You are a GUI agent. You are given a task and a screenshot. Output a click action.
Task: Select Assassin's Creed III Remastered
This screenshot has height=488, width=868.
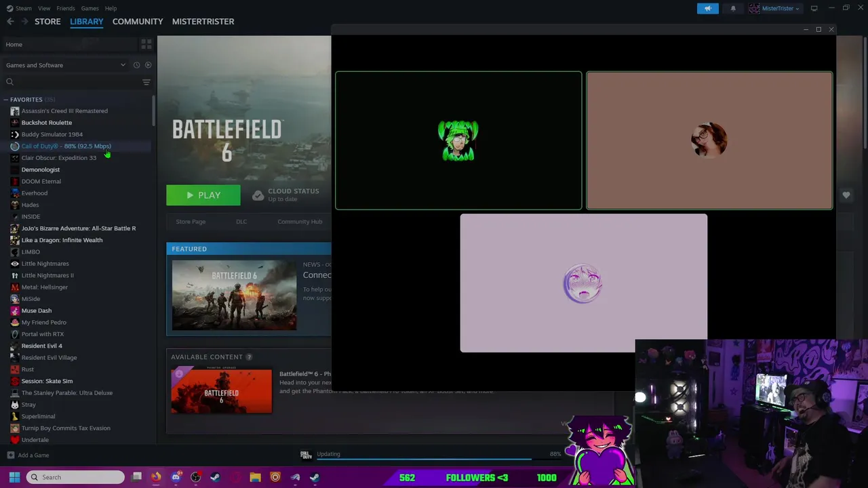click(x=64, y=111)
